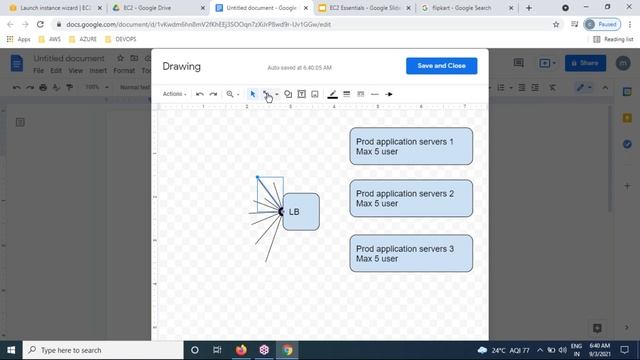Bookmark this page with the star icon
This screenshot has width=640, height=360.
pos(556,24)
